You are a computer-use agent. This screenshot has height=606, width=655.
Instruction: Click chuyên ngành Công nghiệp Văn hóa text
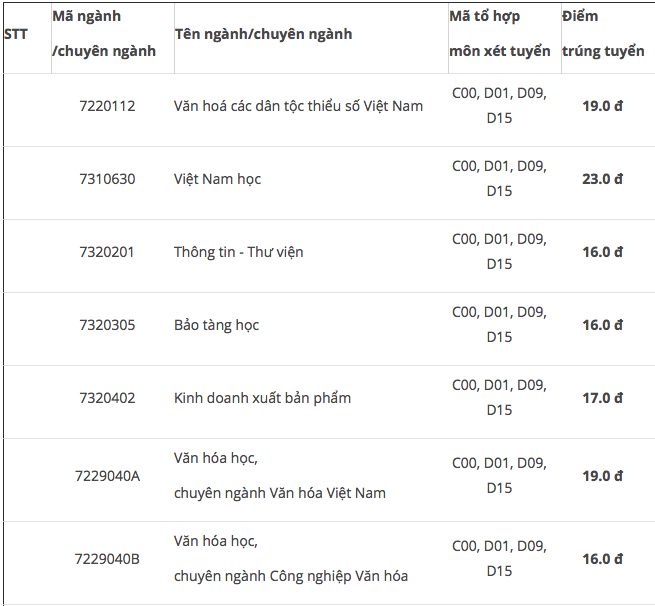coord(290,576)
